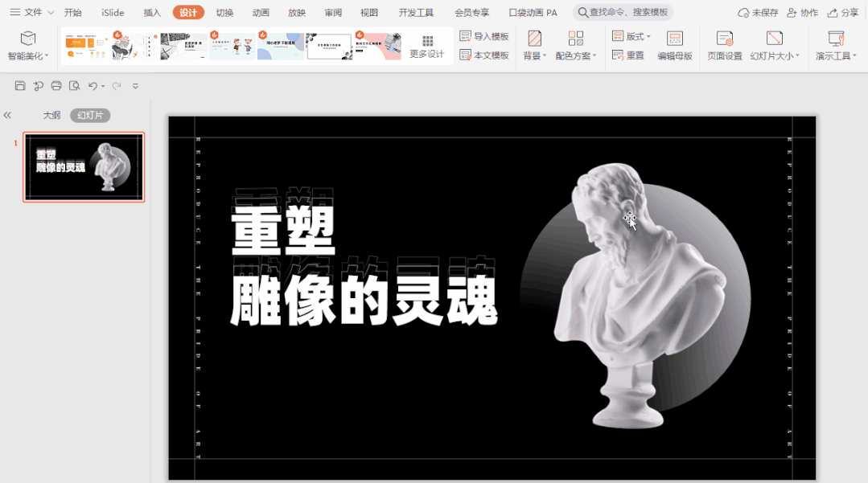Click the Save icon in quick access toolbar
The height and width of the screenshot is (483, 868).
20,86
